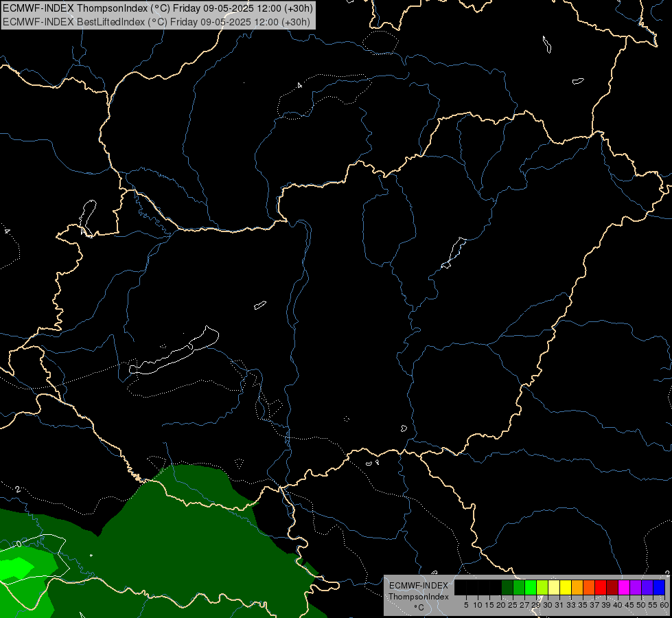Click the legend tick label 20
The image size is (672, 618).
(501, 605)
